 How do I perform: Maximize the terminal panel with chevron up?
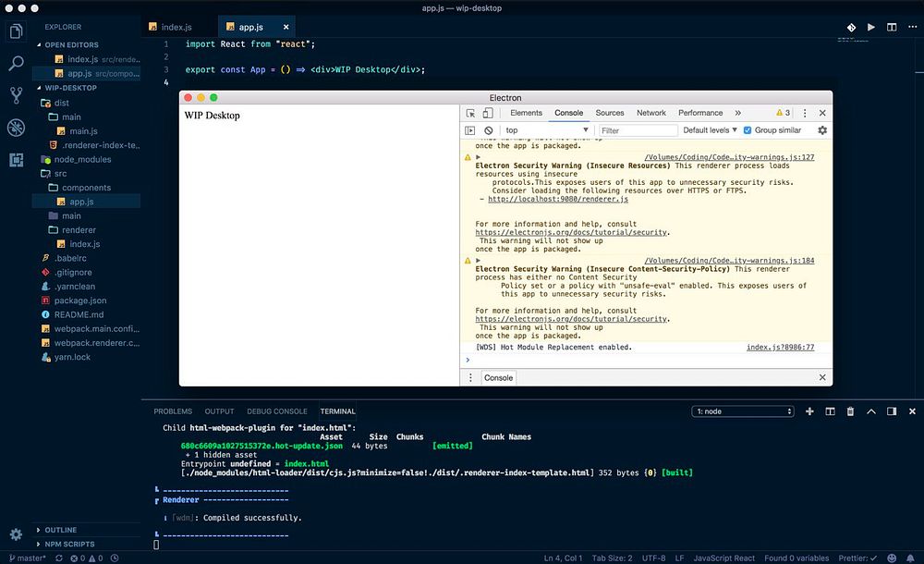click(x=871, y=411)
